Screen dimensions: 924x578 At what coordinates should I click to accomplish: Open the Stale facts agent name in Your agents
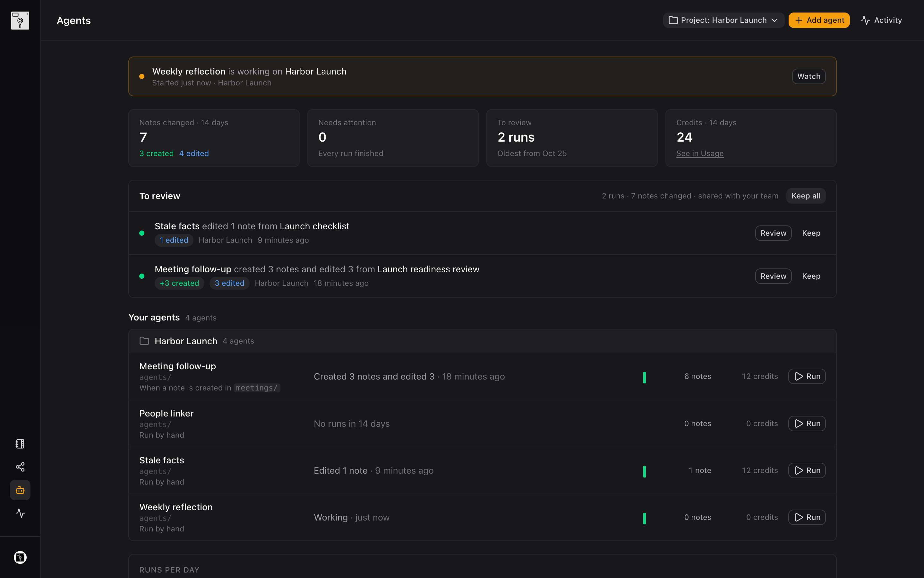161,460
